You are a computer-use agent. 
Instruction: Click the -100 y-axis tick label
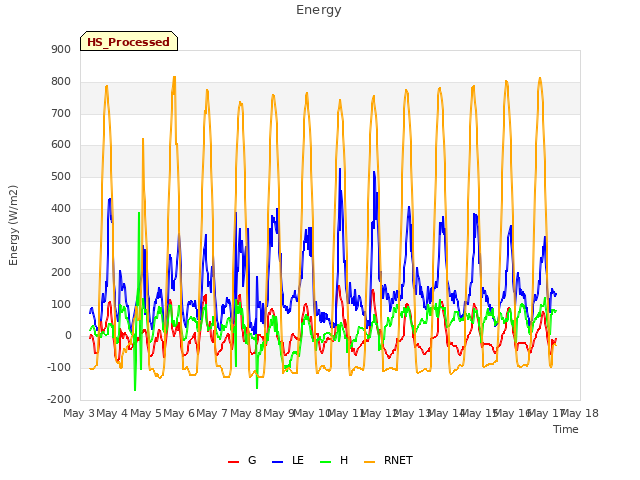pos(59,367)
